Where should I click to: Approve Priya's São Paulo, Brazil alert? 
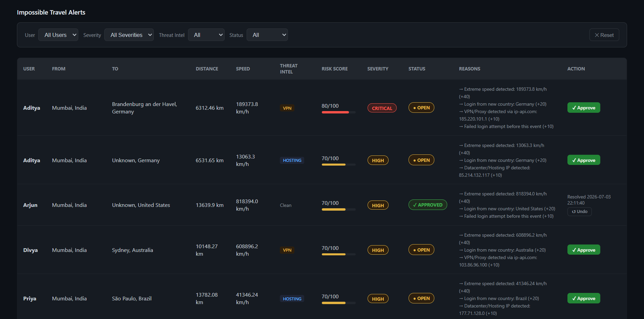(584, 298)
